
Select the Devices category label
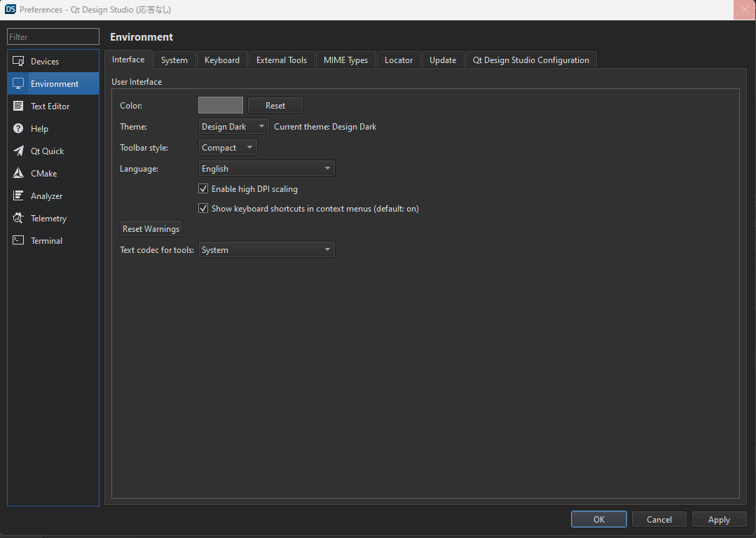pos(45,61)
